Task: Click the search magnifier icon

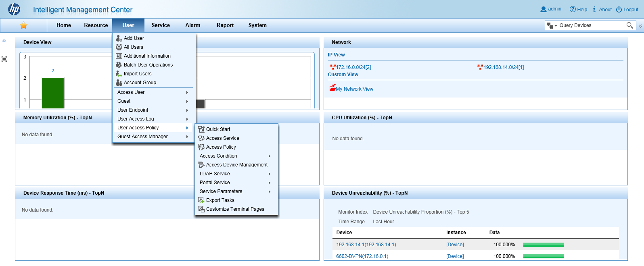Action: click(x=629, y=25)
